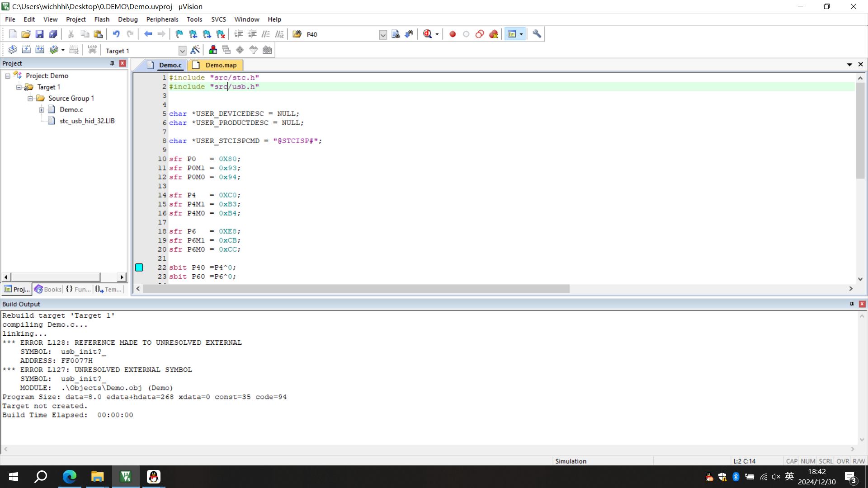Paste from clipboard using toolbar icon

[98, 34]
